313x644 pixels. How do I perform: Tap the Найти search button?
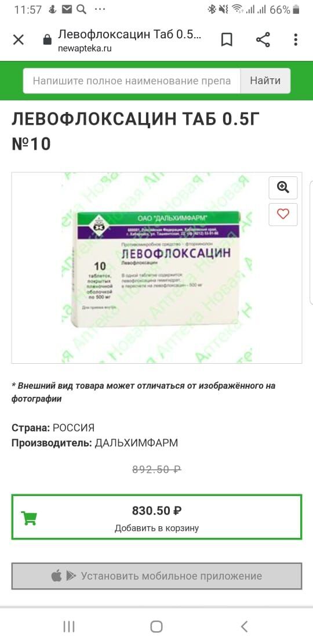265,81
